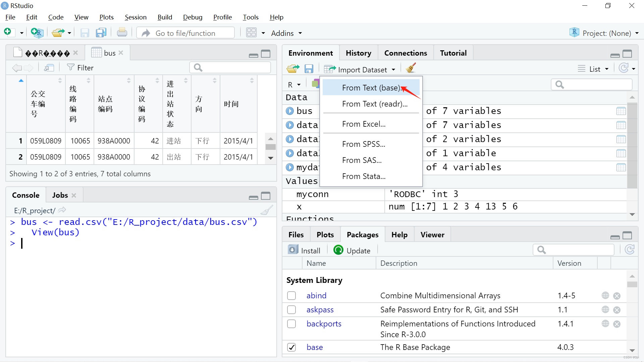Screen dimensions: 644x362
Task: Click the Packages search field
Action: (x=574, y=250)
